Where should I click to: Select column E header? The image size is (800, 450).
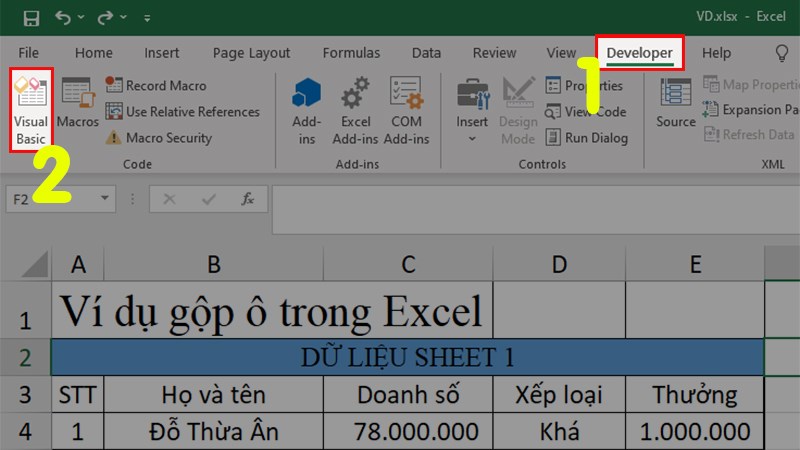point(695,264)
